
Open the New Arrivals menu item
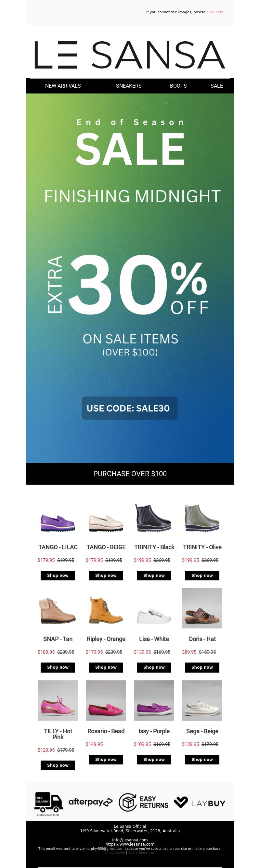(x=63, y=86)
